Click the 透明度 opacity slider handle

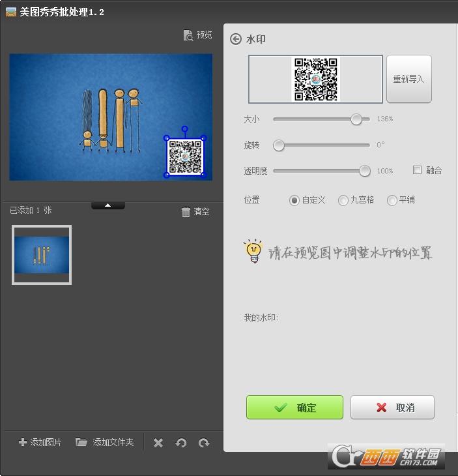365,171
